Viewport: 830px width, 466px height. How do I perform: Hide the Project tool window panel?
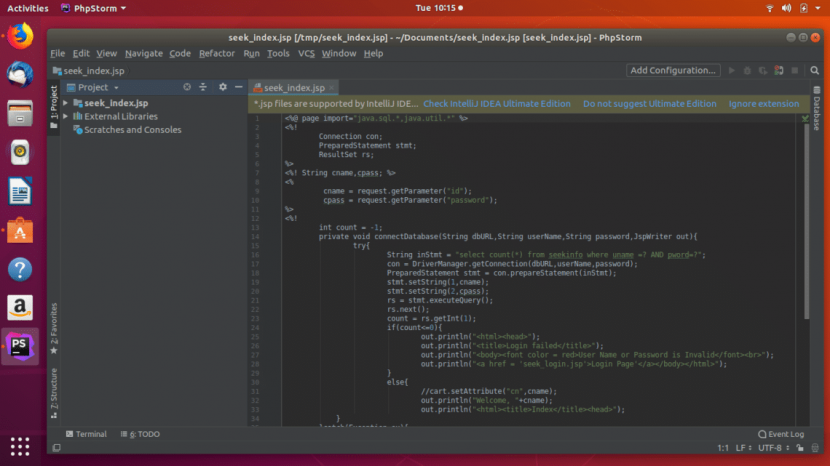[x=237, y=88]
